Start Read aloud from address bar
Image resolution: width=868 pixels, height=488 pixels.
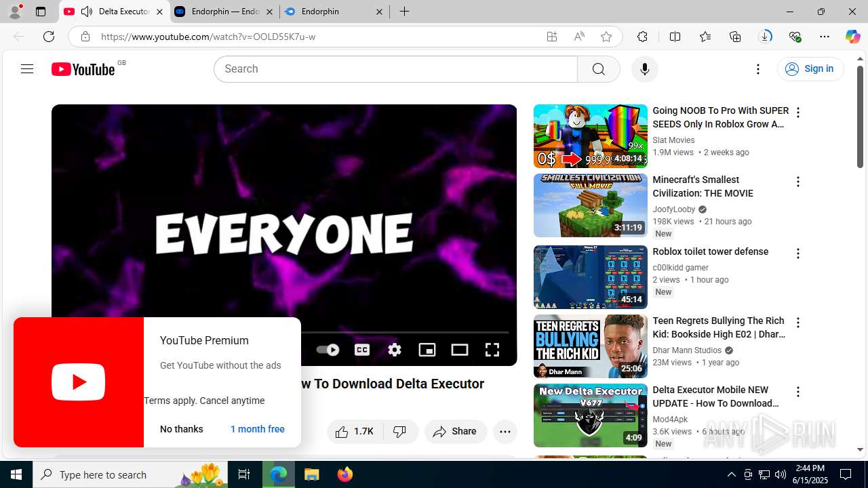(x=579, y=37)
